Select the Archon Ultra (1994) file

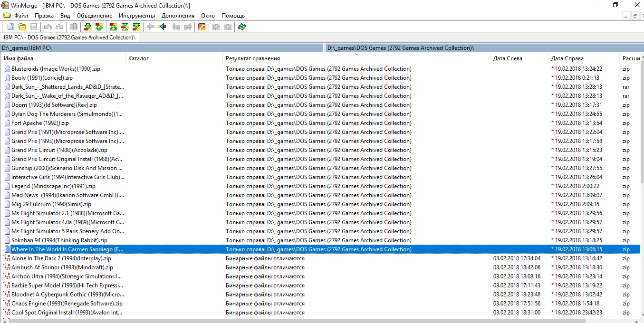click(67, 276)
